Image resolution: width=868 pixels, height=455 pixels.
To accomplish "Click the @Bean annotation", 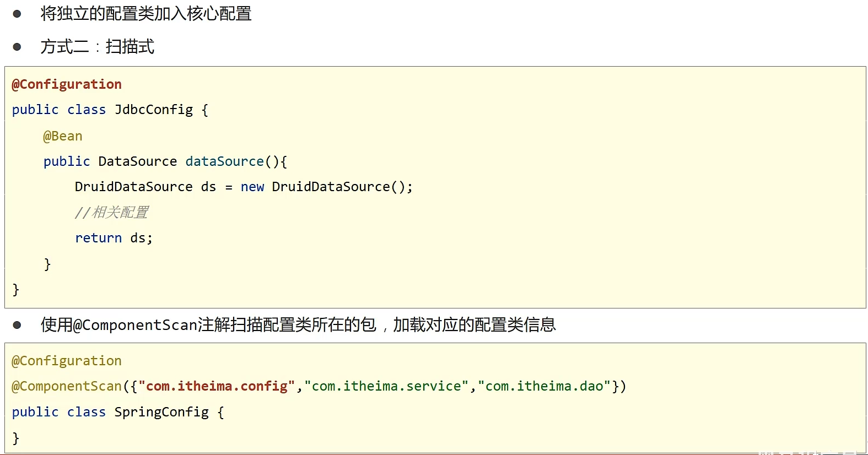I will click(x=63, y=136).
